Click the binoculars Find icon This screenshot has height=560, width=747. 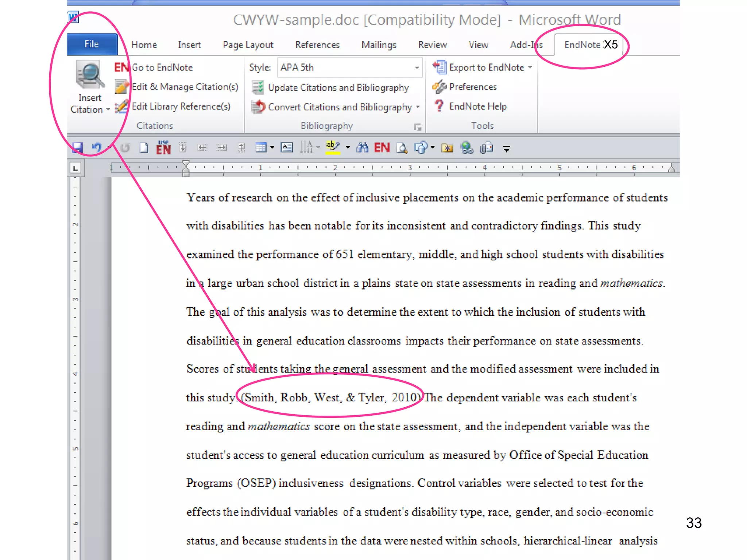point(362,148)
